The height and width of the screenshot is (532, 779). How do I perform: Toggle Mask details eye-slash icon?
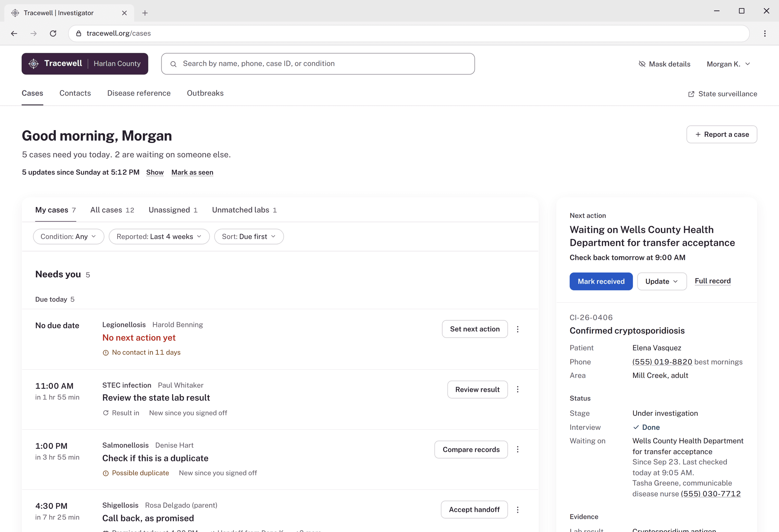[x=642, y=64]
